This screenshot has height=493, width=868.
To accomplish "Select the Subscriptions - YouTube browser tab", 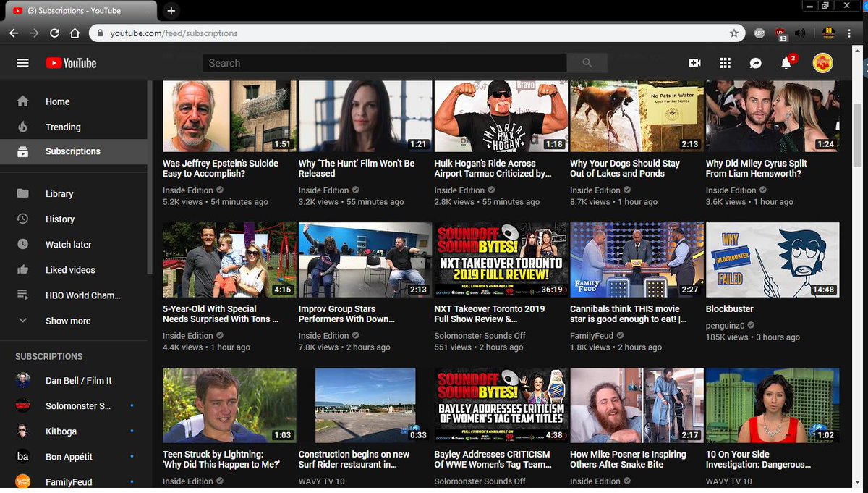I will (80, 11).
